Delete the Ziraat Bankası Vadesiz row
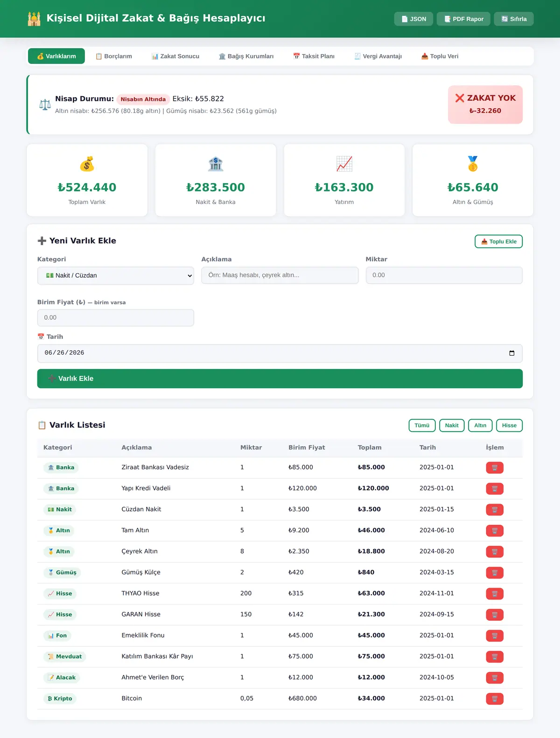Image resolution: width=560 pixels, height=738 pixels. pos(494,468)
